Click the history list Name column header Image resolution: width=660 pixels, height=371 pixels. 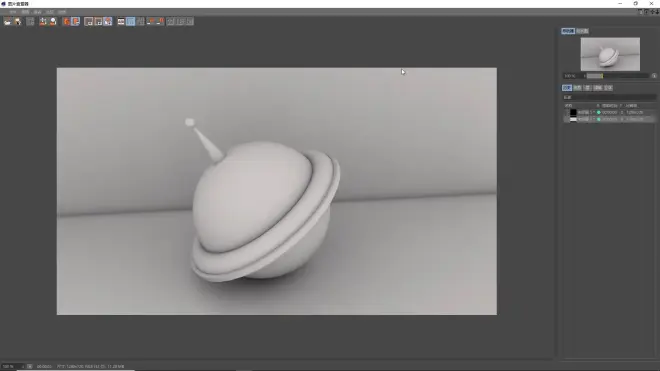pyautogui.click(x=568, y=105)
